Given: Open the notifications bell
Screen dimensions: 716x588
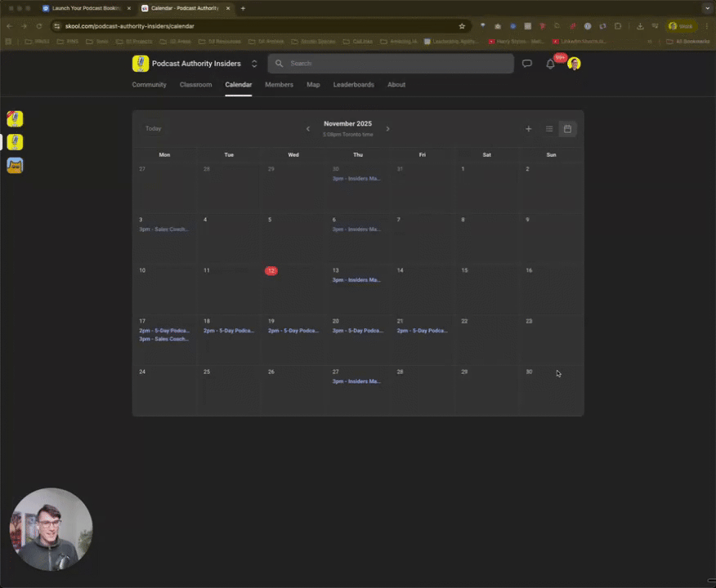Looking at the screenshot, I should pyautogui.click(x=550, y=63).
